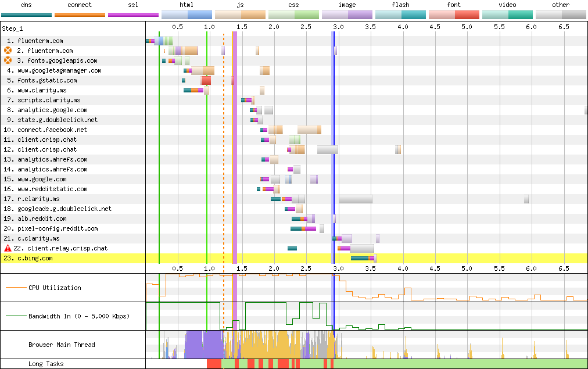Click the r.clarity.ms small bar near 6.0s
This screenshot has width=588, height=369.
[526, 199]
